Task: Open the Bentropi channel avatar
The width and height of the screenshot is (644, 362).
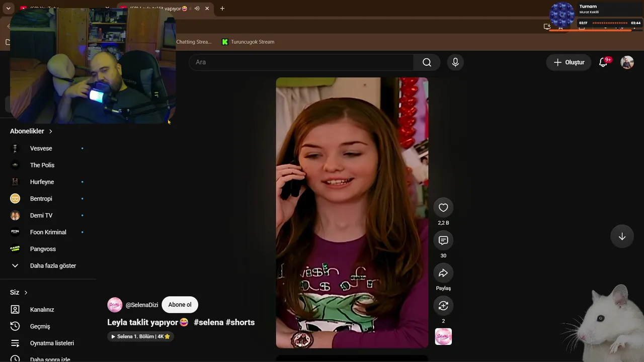Action: [15, 199]
